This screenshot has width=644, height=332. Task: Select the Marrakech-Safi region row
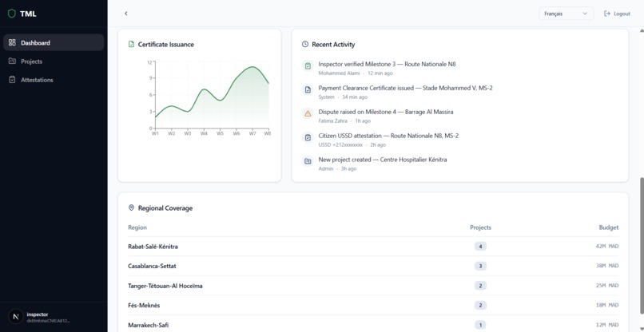click(x=373, y=324)
